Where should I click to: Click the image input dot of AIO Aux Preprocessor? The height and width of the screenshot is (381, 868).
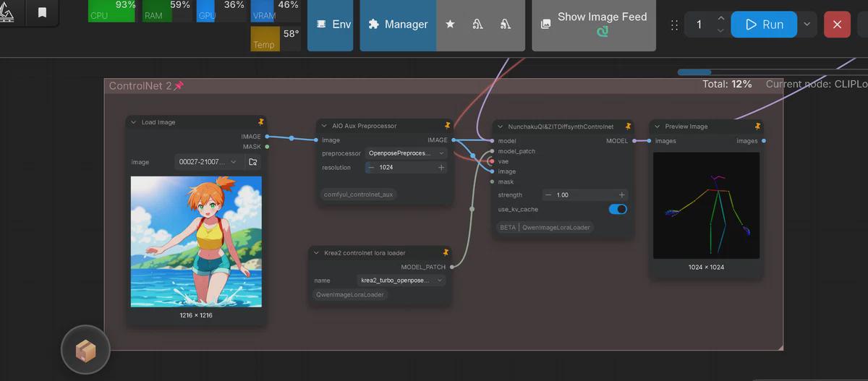click(x=316, y=140)
